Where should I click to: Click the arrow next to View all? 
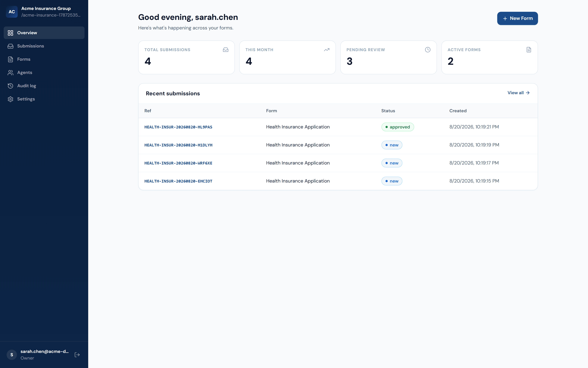click(528, 93)
